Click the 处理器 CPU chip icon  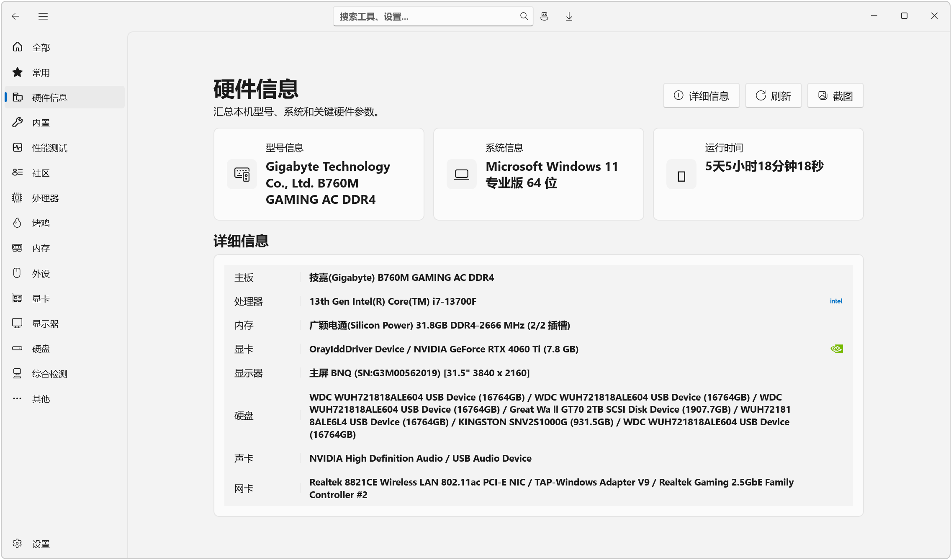coord(17,198)
